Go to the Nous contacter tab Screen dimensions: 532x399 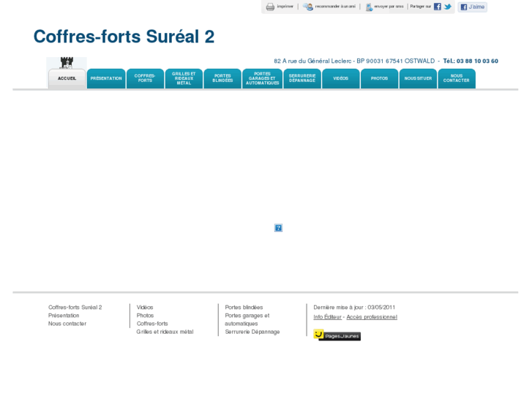(457, 79)
